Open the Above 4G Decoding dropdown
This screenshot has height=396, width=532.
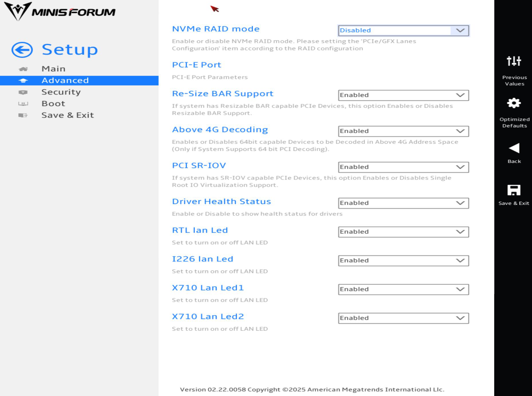point(403,131)
